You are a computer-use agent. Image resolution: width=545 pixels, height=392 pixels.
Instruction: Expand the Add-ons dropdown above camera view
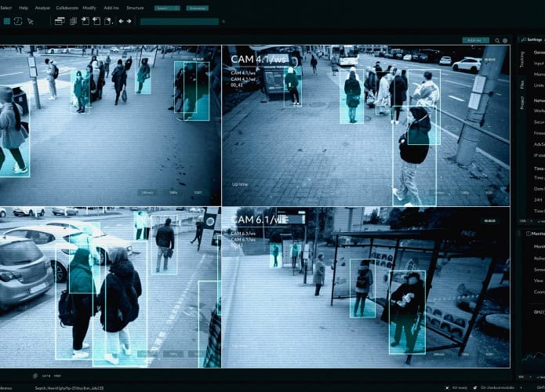pyautogui.click(x=475, y=39)
